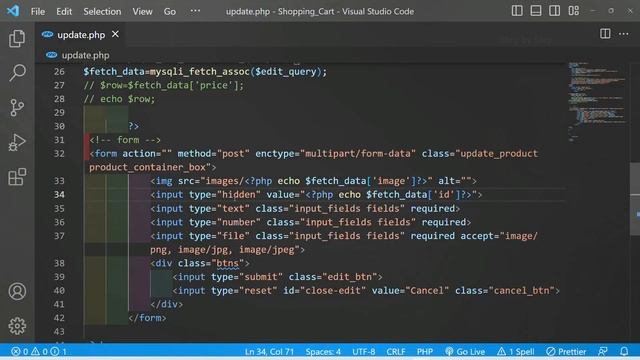640x360 pixels.
Task: Click the closing '</form>' tag
Action: [x=147, y=318]
